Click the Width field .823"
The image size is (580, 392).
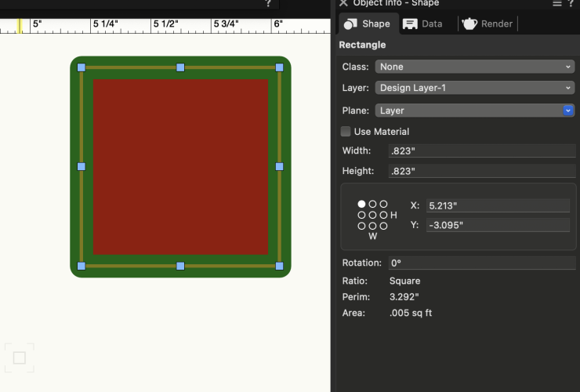pos(482,151)
